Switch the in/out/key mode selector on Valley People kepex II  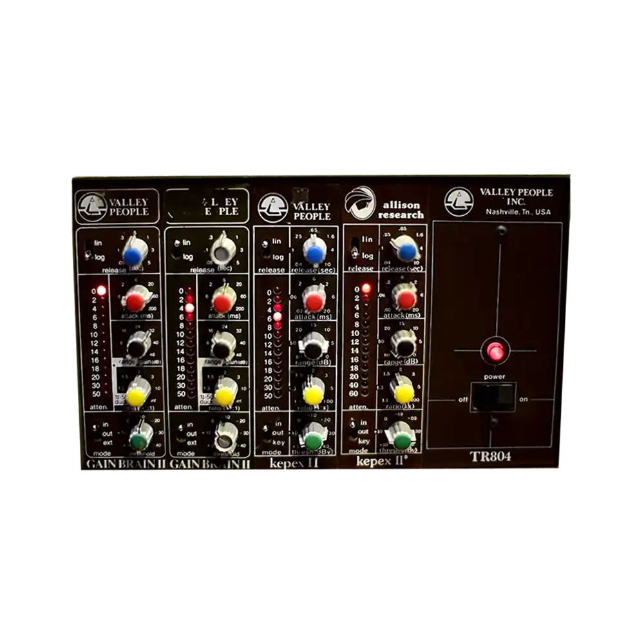click(x=265, y=433)
